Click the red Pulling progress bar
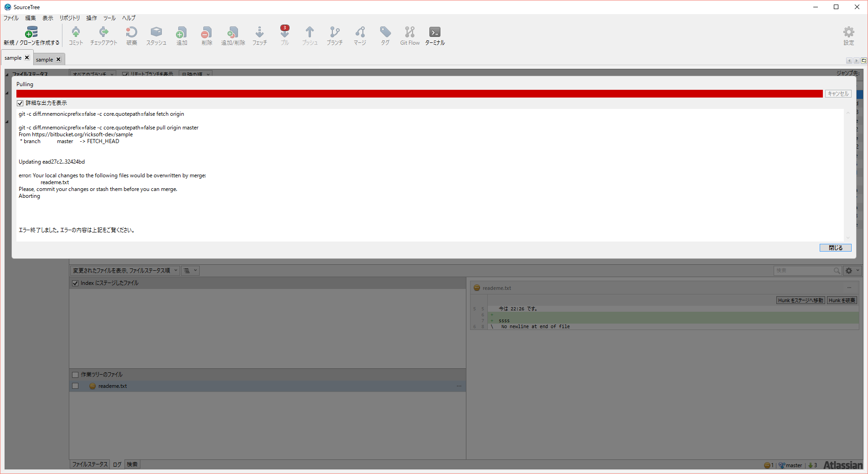Viewport: 868px width, 474px height. (419, 94)
